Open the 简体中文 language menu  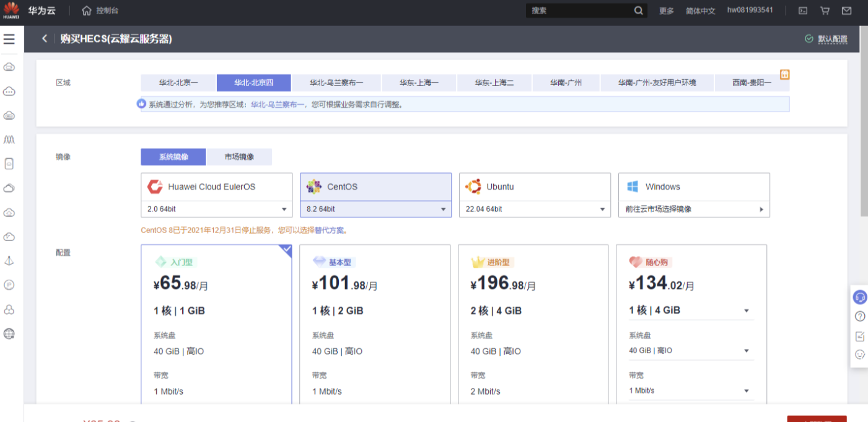point(700,11)
